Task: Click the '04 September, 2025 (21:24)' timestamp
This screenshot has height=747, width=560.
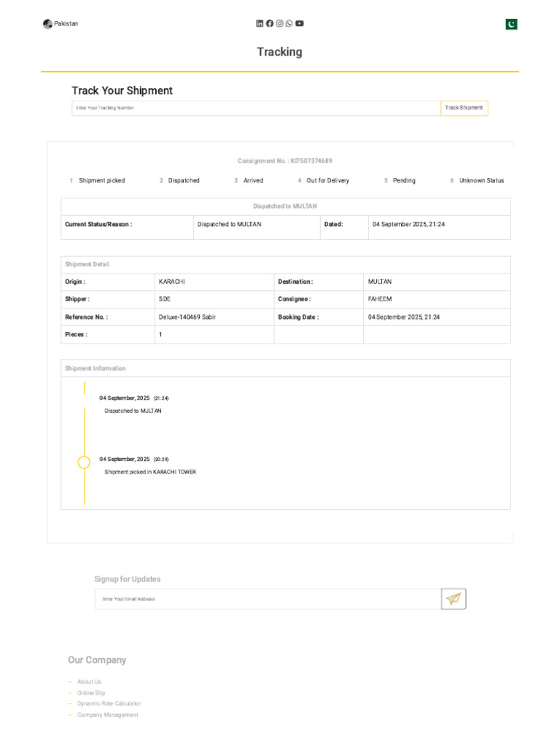Action: (x=134, y=398)
